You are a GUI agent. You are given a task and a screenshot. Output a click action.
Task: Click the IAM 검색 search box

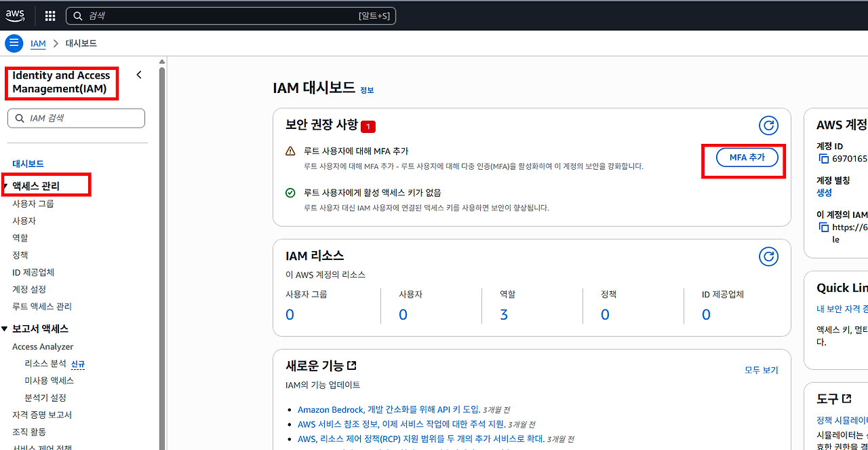76,118
